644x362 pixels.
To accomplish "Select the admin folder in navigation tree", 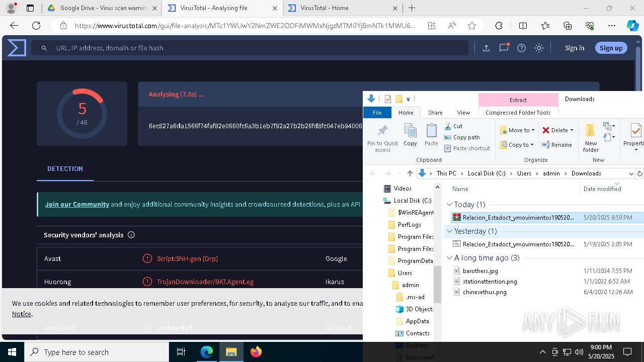I will (x=410, y=285).
